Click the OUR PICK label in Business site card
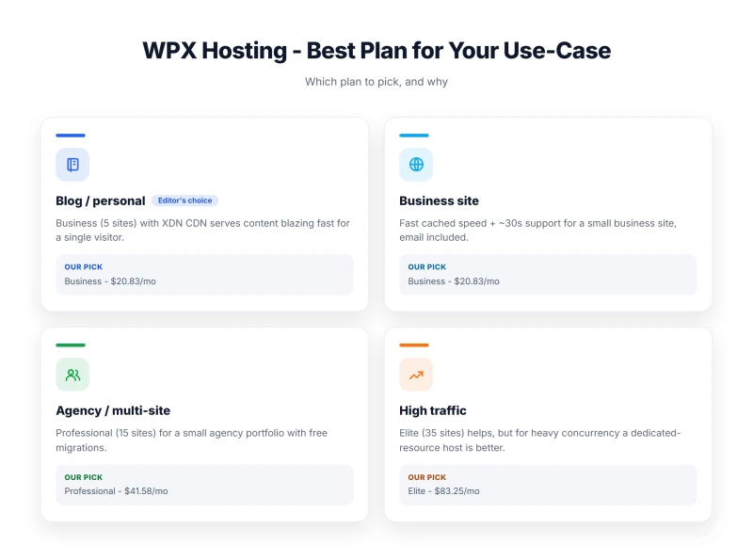The image size is (753, 560). point(427,266)
